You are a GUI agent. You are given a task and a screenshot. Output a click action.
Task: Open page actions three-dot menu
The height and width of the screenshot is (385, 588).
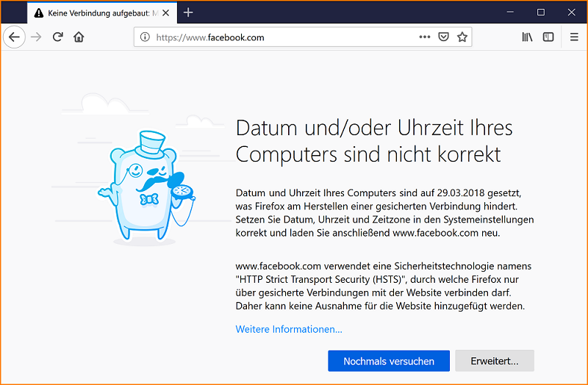[425, 37]
